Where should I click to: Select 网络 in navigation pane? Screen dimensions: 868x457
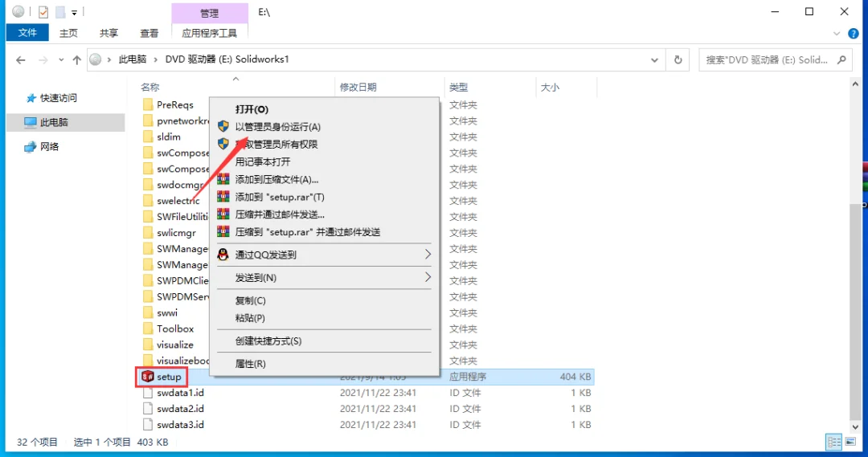point(49,147)
